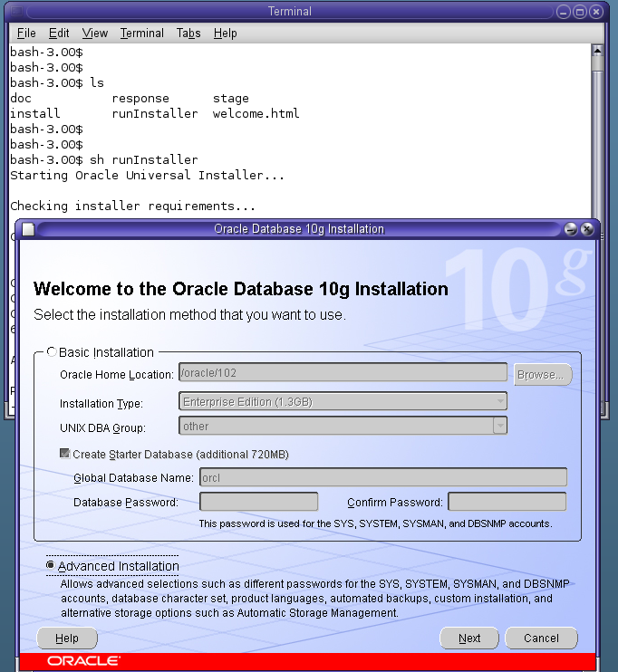
Task: Open the Installation Type dropdown
Action: 343,401
